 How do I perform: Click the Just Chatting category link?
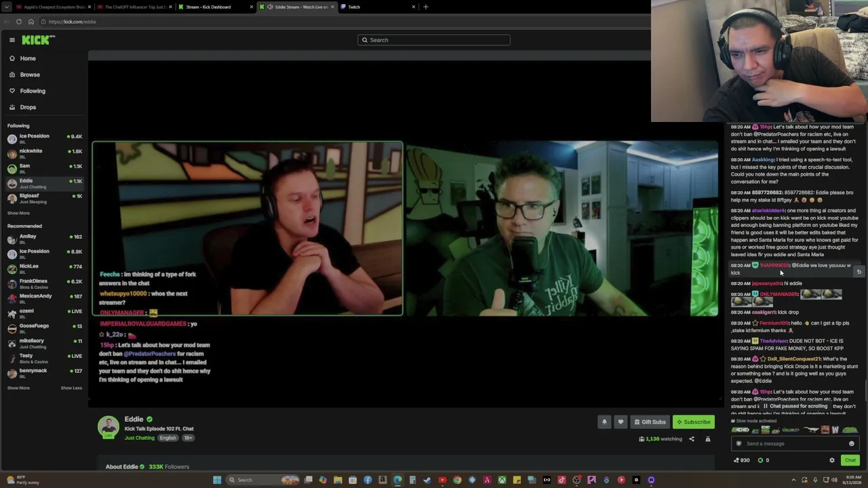point(140,438)
